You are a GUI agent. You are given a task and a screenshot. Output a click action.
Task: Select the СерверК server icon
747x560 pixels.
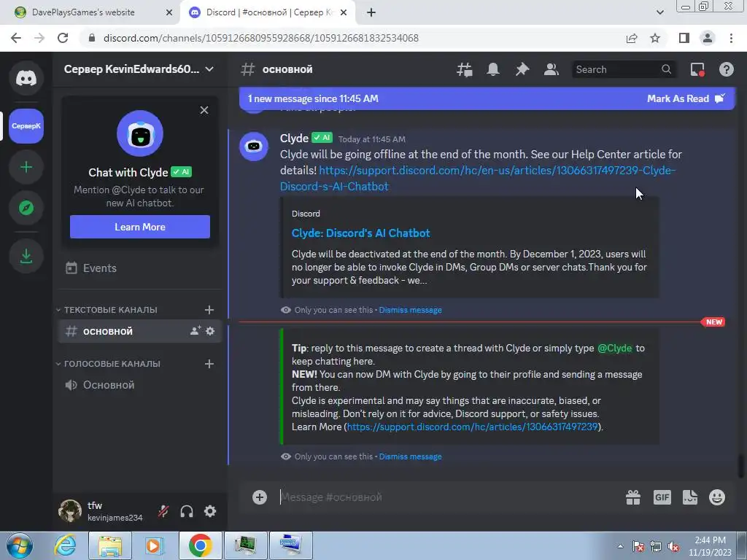pyautogui.click(x=26, y=125)
